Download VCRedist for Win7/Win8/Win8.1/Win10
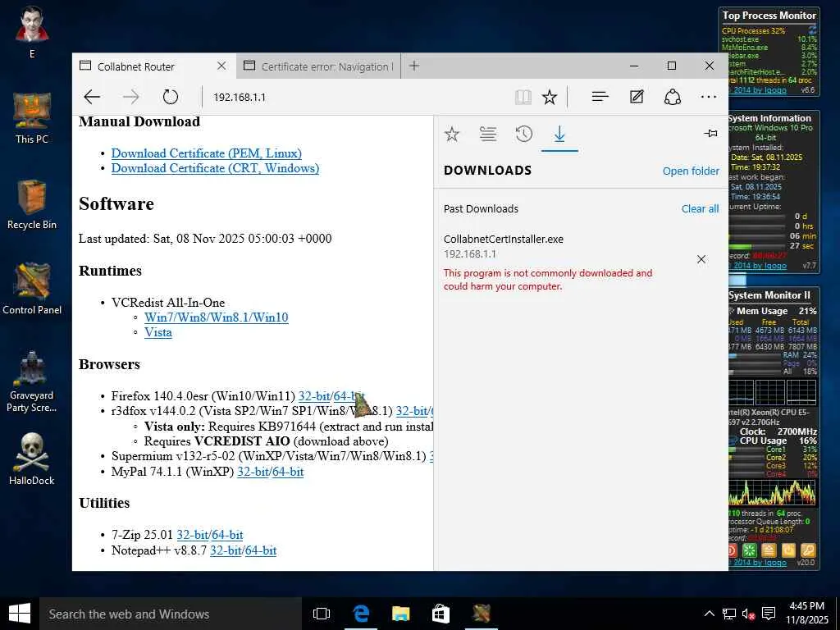 pos(217,317)
